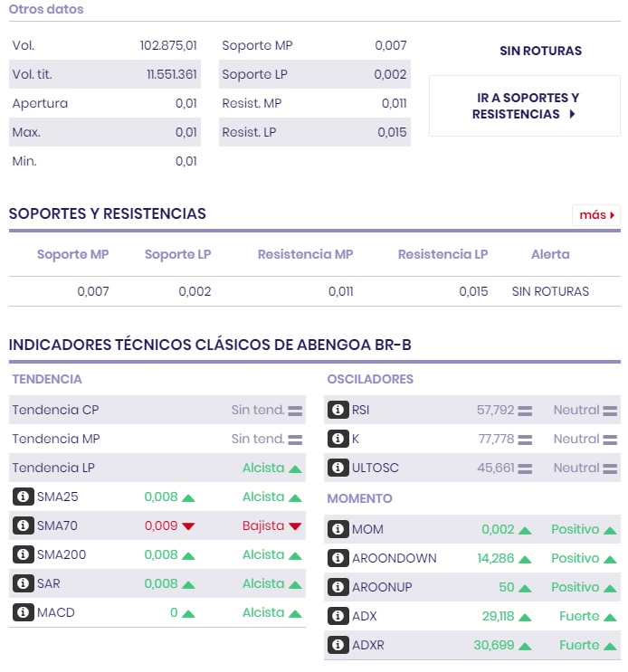Viewport: 628px width, 672px height.
Task: Select the Resistencia LP column header
Action: tap(442, 254)
